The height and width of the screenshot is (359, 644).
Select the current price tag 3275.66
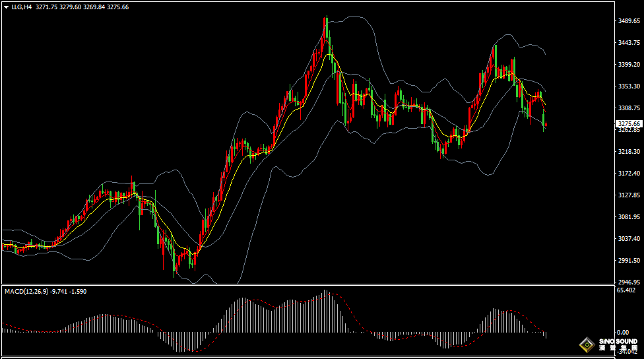point(629,123)
